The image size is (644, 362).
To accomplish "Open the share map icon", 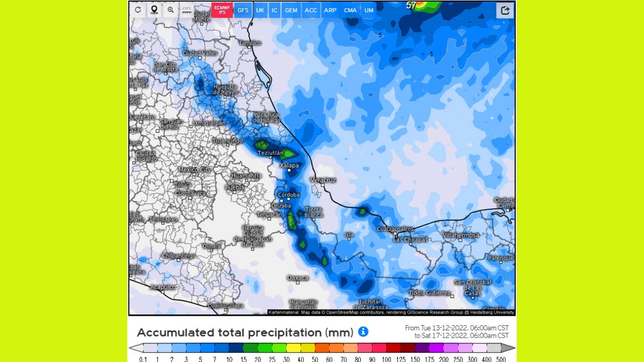I will coord(505,11).
